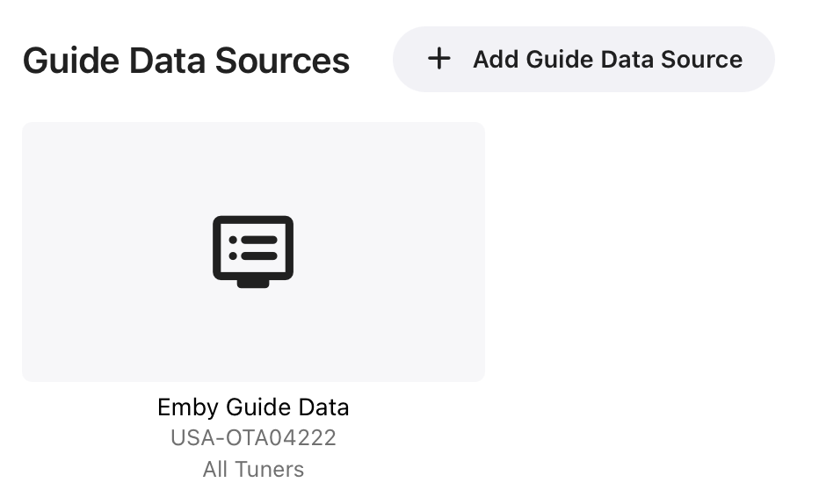
Task: Click the All Tuners text
Action: pyautogui.click(x=253, y=469)
